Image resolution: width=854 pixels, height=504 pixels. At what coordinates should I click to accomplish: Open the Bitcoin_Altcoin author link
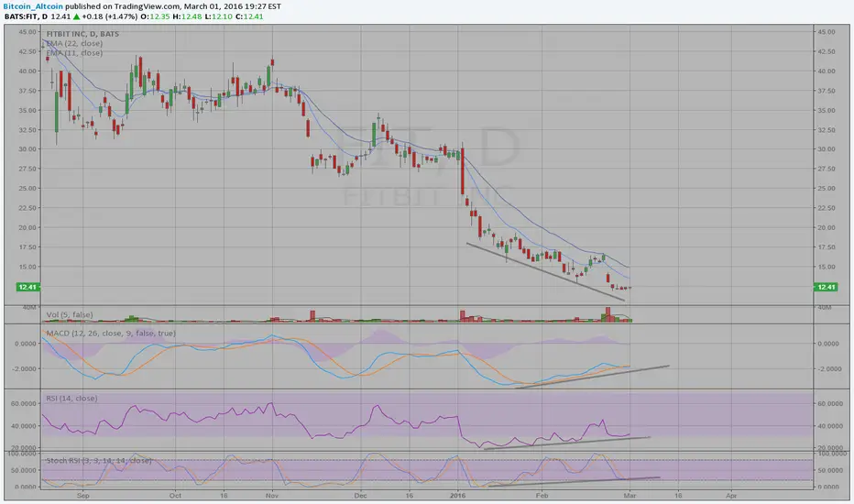(33, 6)
